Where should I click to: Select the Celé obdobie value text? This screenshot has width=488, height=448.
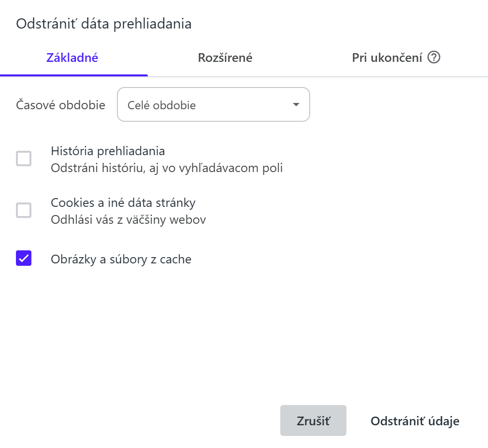[161, 105]
